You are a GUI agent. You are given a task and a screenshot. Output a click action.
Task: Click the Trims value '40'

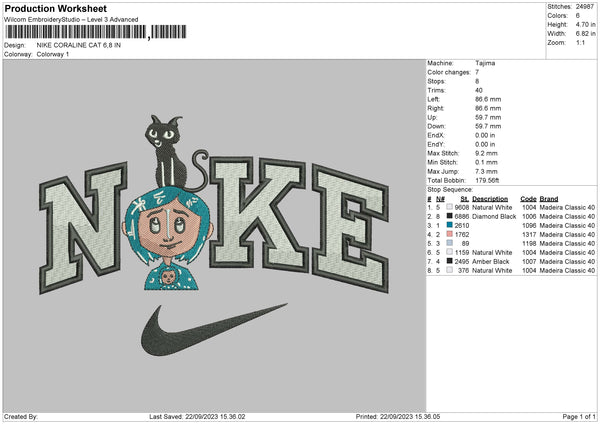(479, 90)
